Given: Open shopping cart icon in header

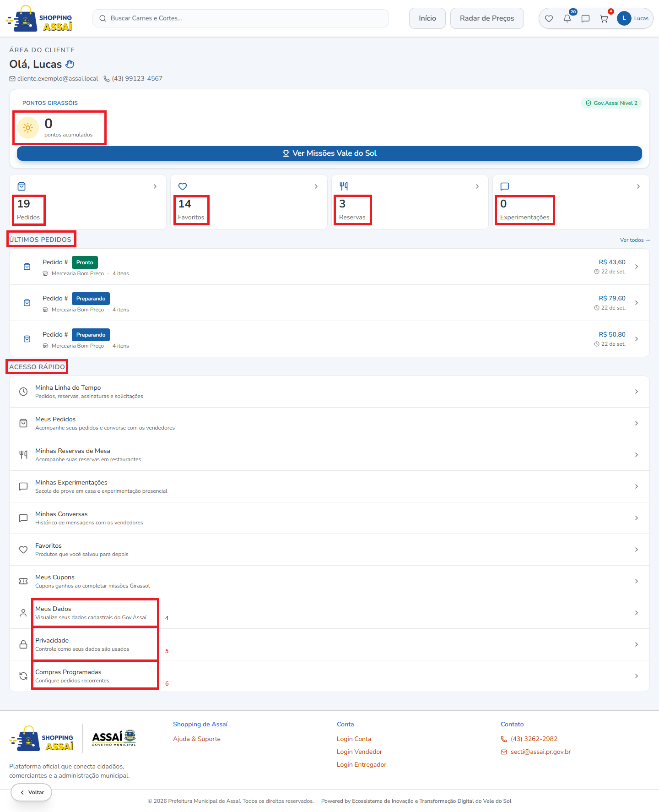Looking at the screenshot, I should (x=604, y=18).
